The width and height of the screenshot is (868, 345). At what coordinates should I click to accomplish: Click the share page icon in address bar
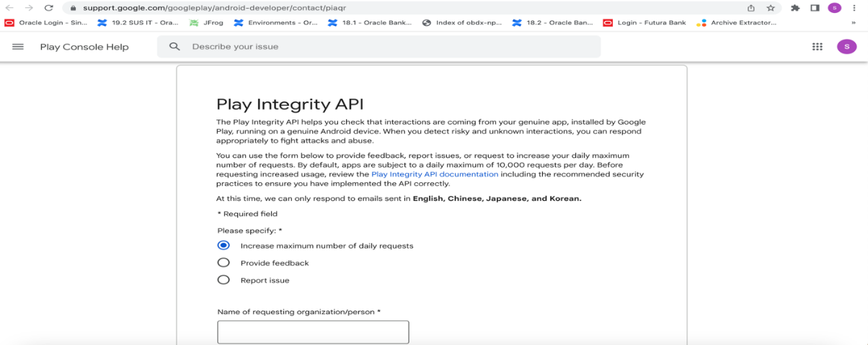click(x=751, y=8)
